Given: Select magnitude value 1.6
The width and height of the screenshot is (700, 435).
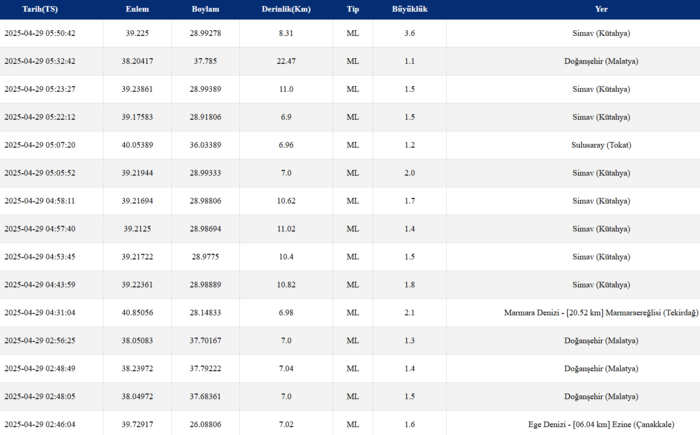Looking at the screenshot, I should point(410,424).
